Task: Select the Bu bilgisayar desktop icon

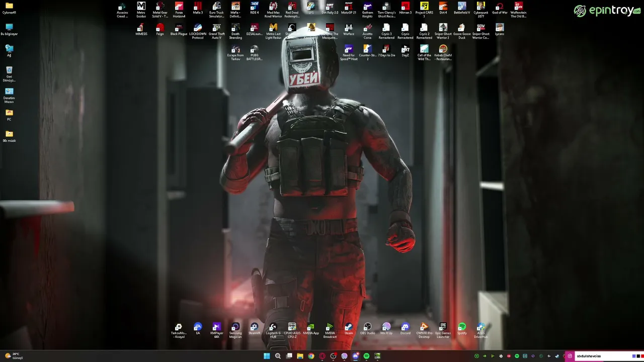Action: tap(9, 29)
